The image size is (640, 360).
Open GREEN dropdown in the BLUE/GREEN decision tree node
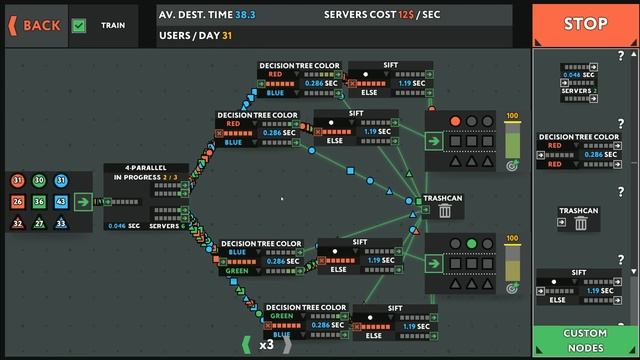tap(240, 271)
